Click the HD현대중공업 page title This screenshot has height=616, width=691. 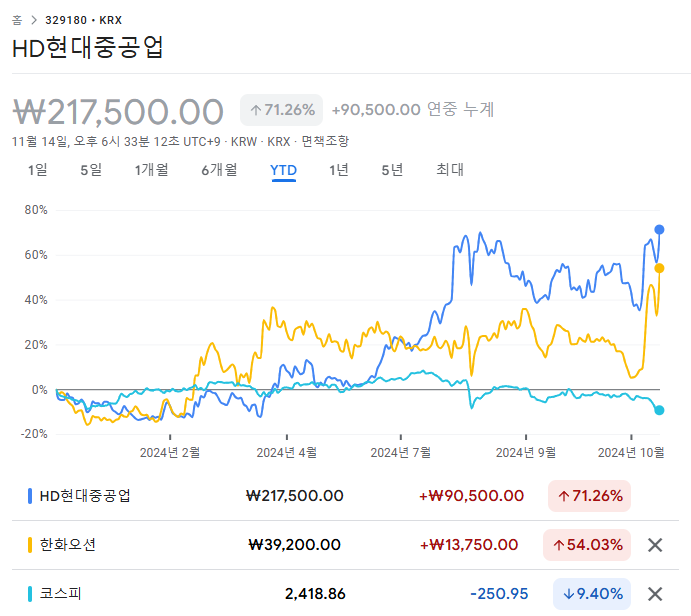[88, 48]
